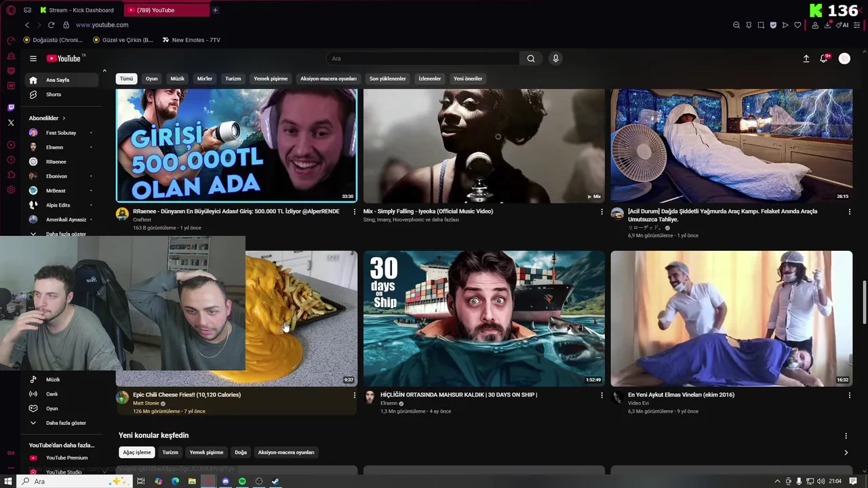This screenshot has width=868, height=488.
Task: Show hidden system tray icons
Action: tap(777, 481)
